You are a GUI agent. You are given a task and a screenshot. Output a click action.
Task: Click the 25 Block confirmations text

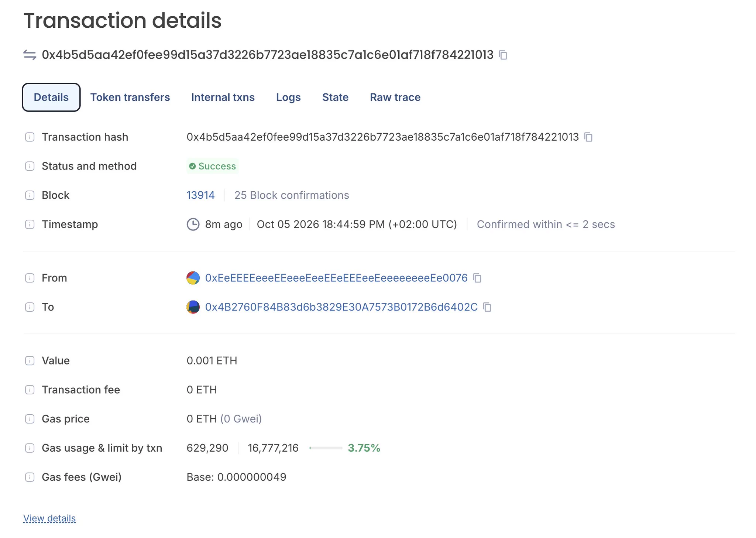(x=292, y=195)
